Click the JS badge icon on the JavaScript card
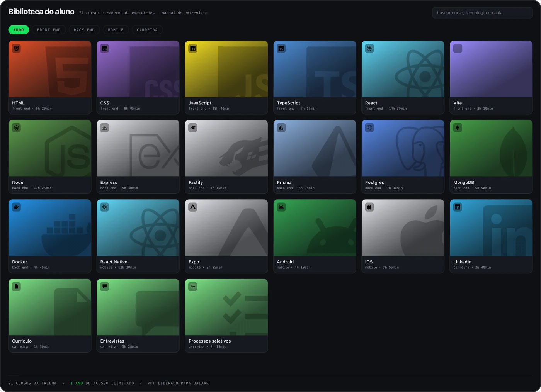Image resolution: width=541 pixels, height=392 pixels. coord(193,48)
